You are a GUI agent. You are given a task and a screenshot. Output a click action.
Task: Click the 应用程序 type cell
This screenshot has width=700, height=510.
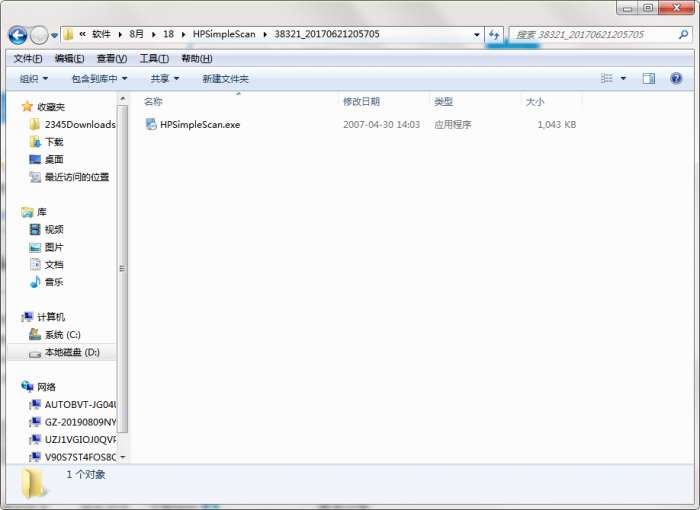(453, 125)
